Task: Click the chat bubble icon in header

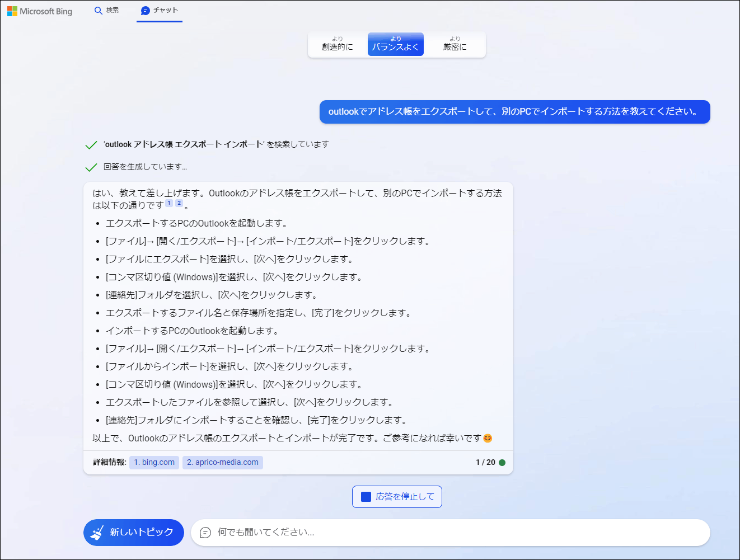Action: point(146,11)
